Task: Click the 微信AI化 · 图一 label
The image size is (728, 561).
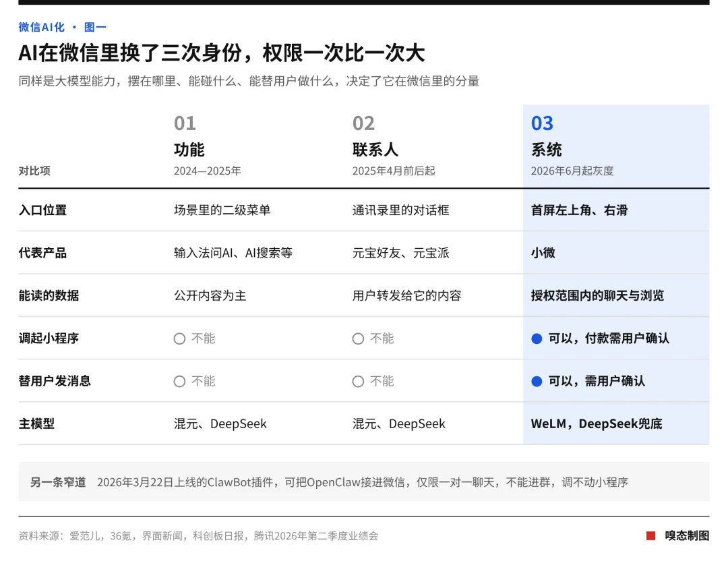Action: point(63,28)
